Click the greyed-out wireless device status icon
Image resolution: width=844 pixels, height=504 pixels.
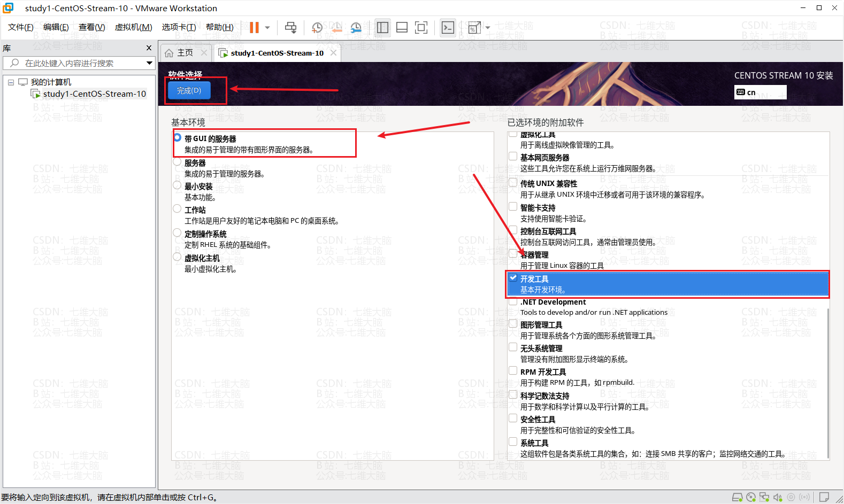(x=804, y=497)
